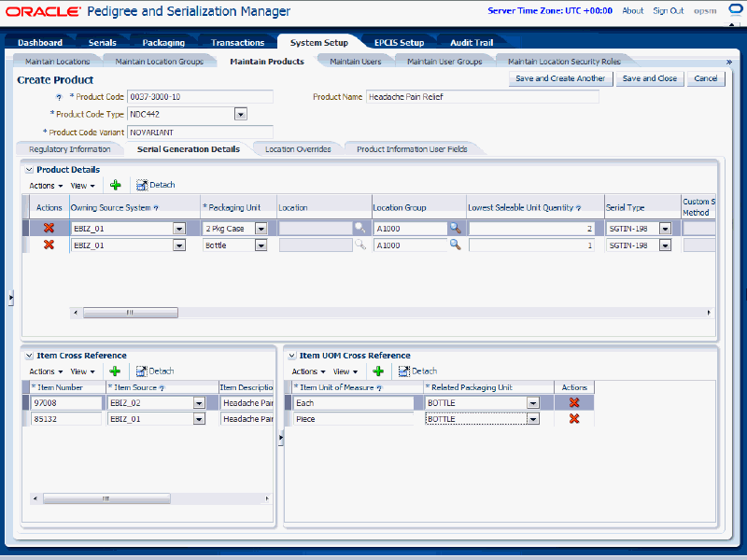Open the Location Overrides tab
Screen dimensions: 747x560
point(298,149)
